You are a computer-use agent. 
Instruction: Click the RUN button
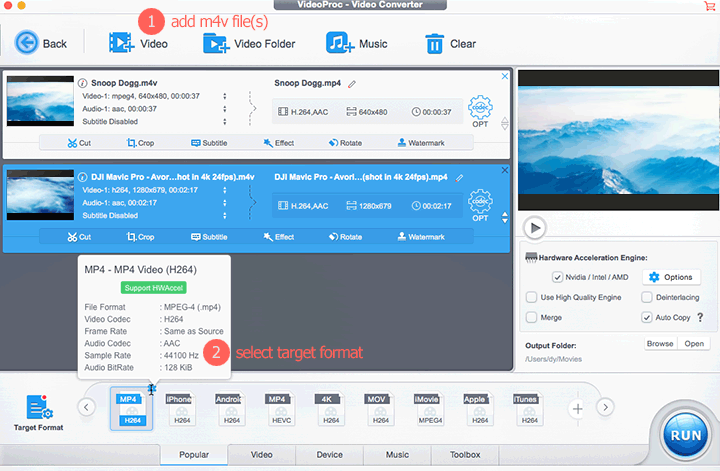click(686, 435)
